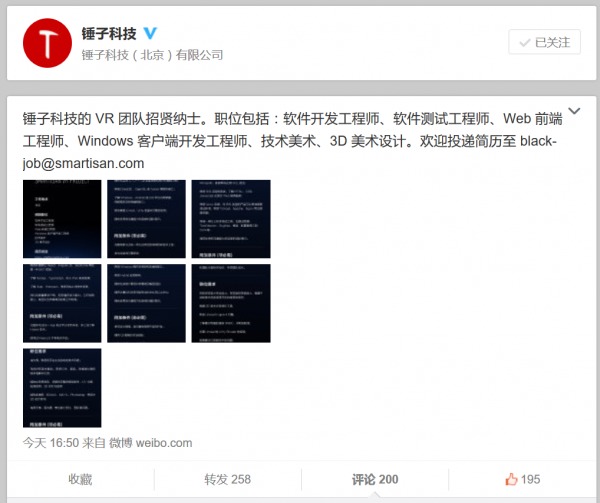Open the first image thumbnail in top row
Screen dimensions: 600x503
tap(62, 219)
